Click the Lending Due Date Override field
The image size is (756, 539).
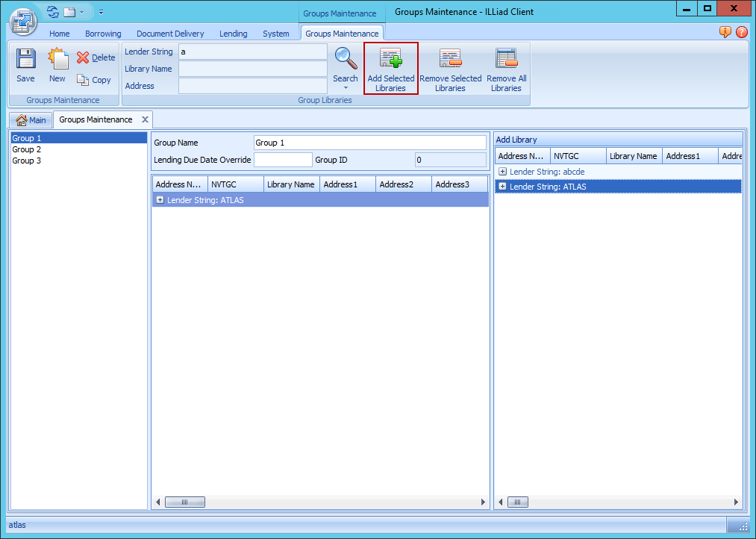click(x=283, y=160)
